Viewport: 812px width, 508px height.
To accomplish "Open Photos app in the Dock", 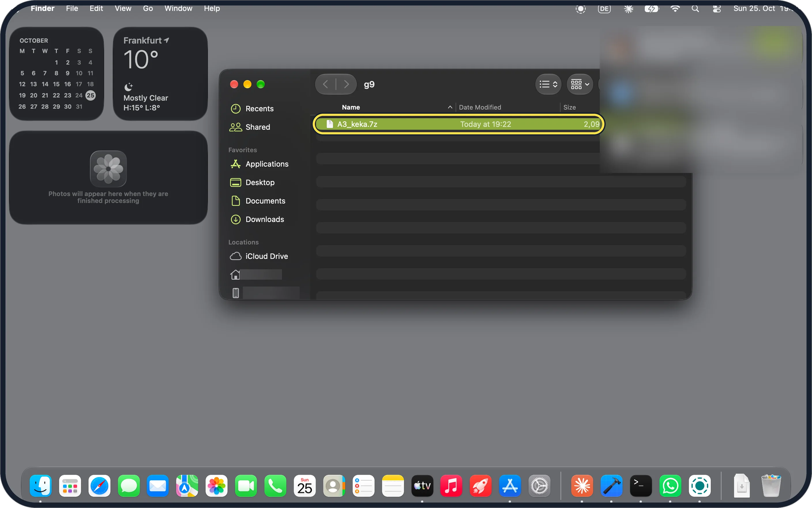I will pos(217,486).
